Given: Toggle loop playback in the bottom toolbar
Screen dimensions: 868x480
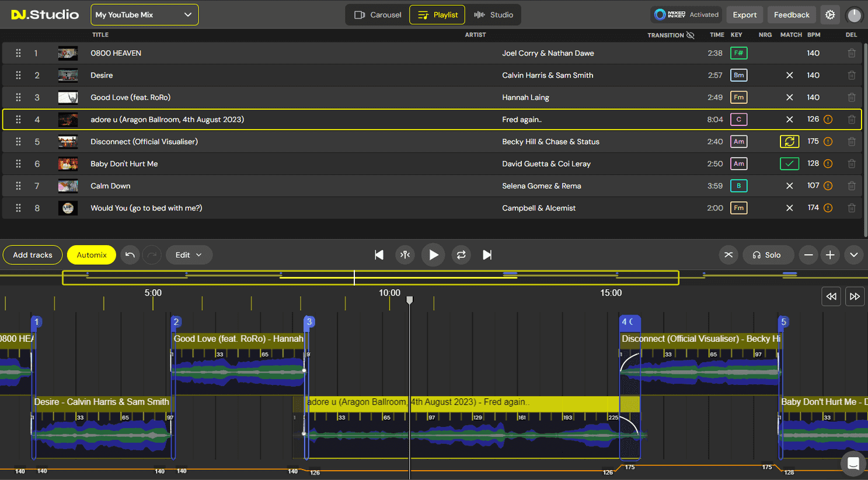Looking at the screenshot, I should [x=461, y=255].
